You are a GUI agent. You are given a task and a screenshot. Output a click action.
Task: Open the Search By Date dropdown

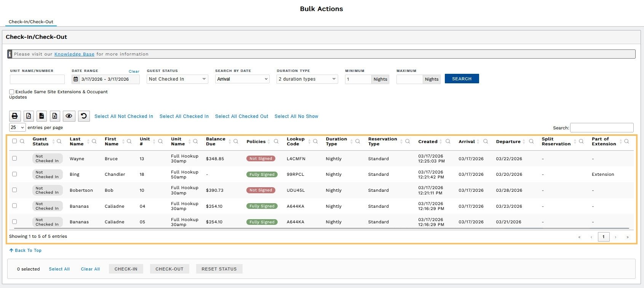(x=242, y=79)
